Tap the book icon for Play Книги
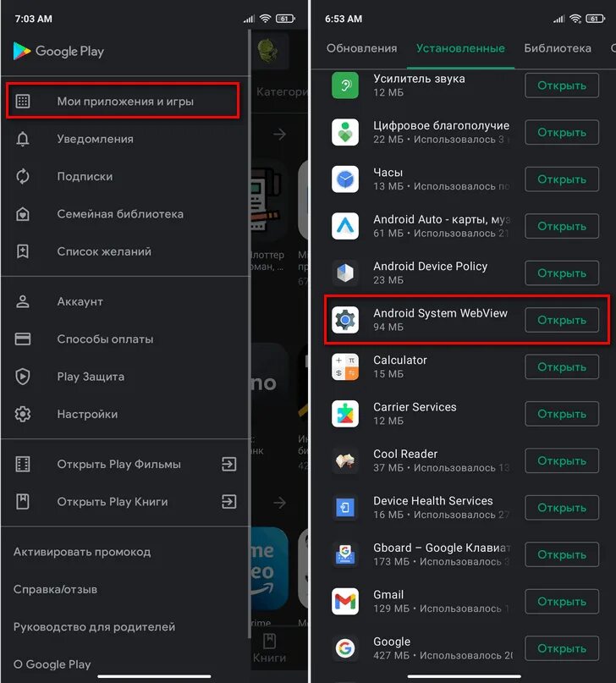Screen dimensions: 616x683 pos(23,501)
